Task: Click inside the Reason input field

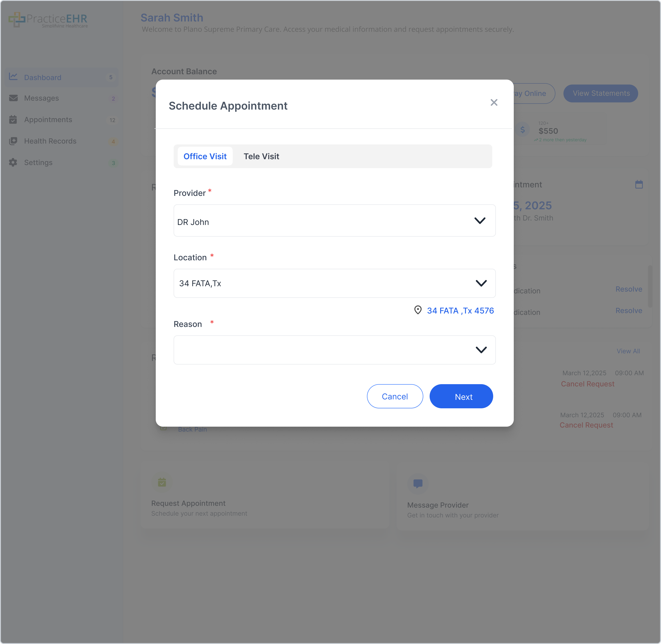Action: pyautogui.click(x=305, y=350)
